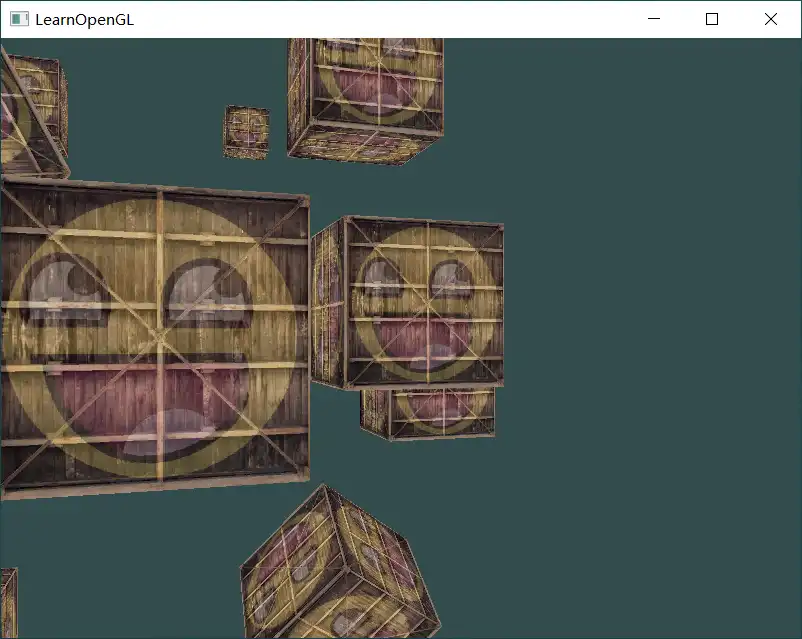Click the smallest distant crate near the top
The height and width of the screenshot is (639, 802).
(x=246, y=132)
